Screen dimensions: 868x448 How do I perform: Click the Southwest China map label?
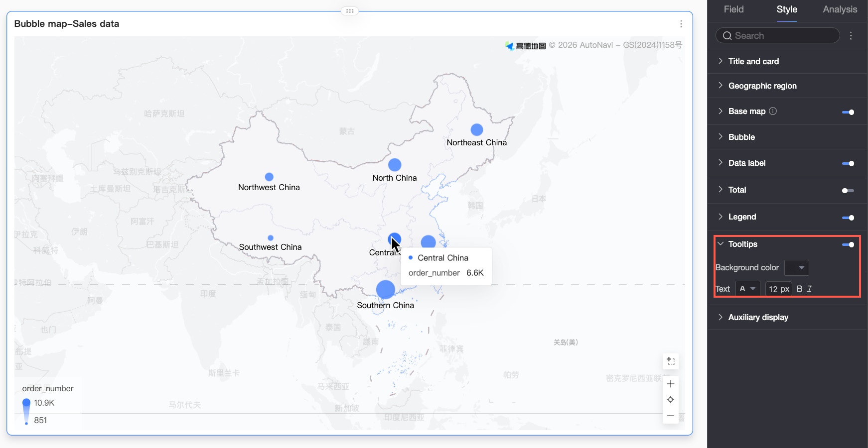271,247
